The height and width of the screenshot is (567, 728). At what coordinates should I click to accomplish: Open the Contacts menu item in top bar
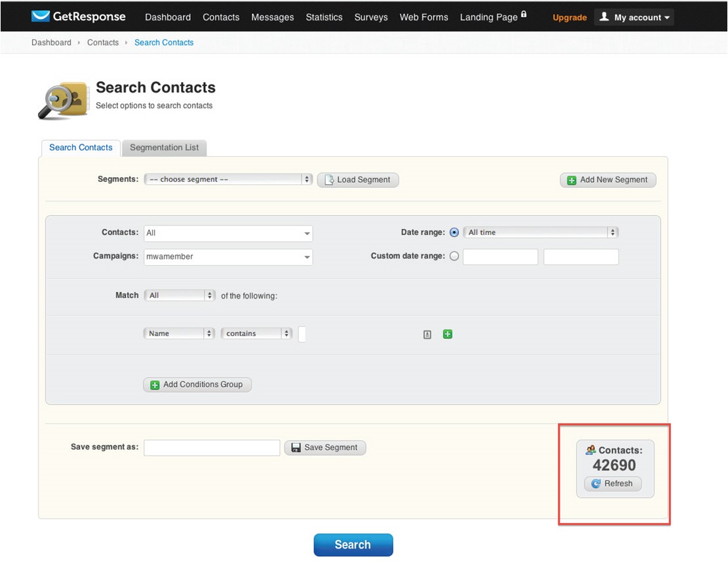[x=221, y=17]
